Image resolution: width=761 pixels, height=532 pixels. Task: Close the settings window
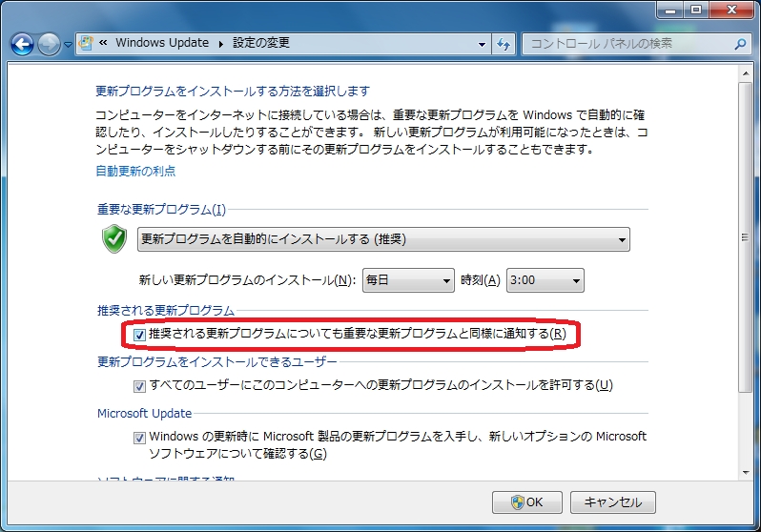click(x=731, y=10)
